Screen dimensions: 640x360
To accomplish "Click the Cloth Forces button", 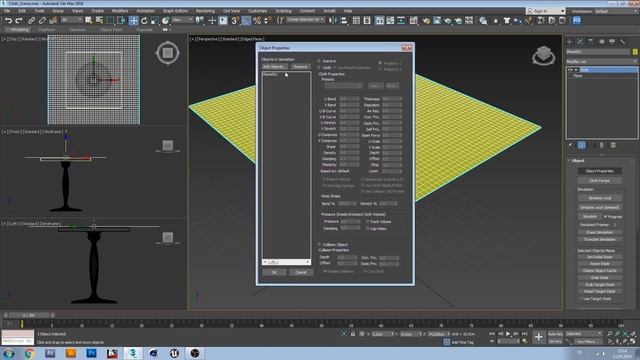I will click(x=599, y=180).
